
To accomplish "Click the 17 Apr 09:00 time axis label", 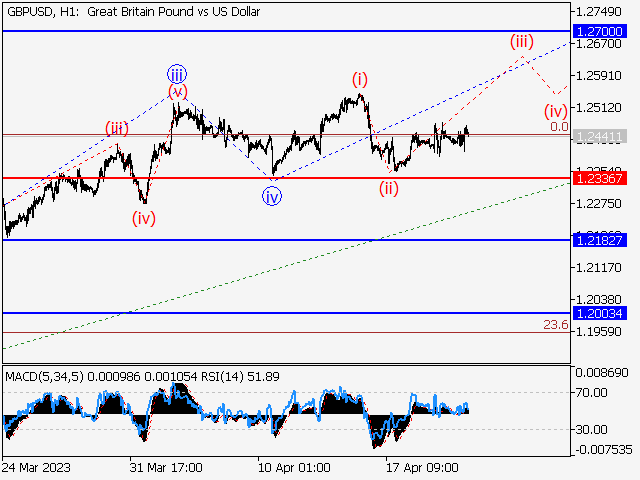I will 422,467.
